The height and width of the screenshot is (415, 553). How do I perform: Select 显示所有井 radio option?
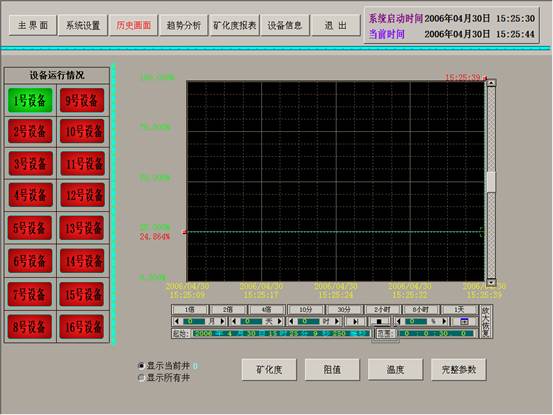tap(141, 378)
